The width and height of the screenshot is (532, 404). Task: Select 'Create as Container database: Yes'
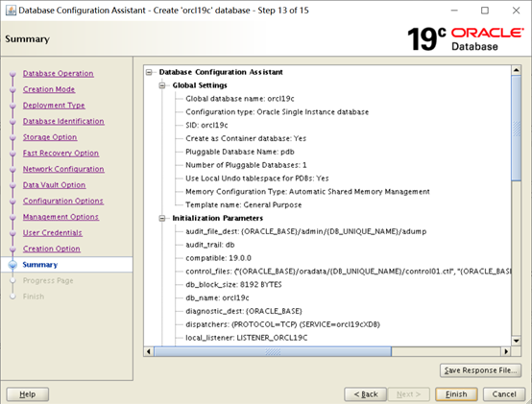246,138
